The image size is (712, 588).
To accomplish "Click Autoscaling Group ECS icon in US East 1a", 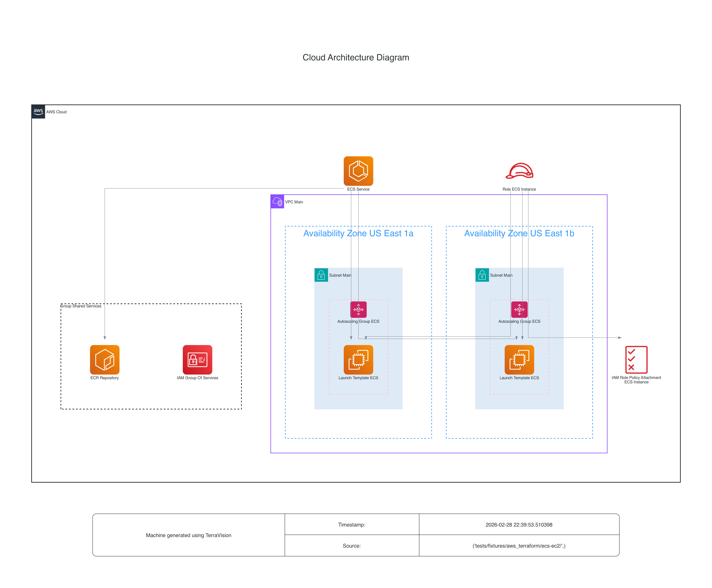I will (358, 309).
